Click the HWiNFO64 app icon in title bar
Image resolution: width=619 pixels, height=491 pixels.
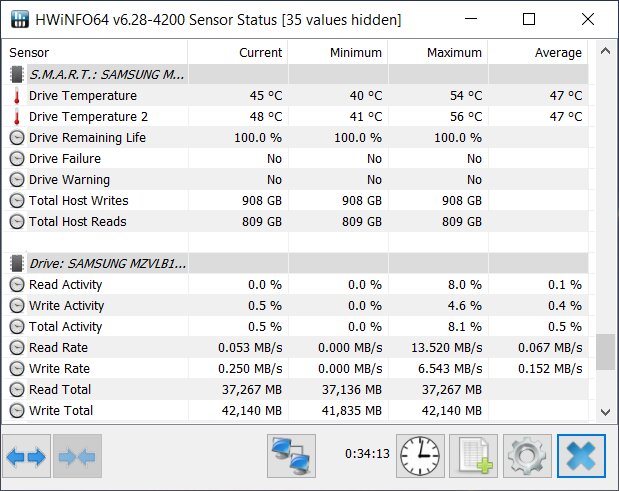[x=20, y=19]
